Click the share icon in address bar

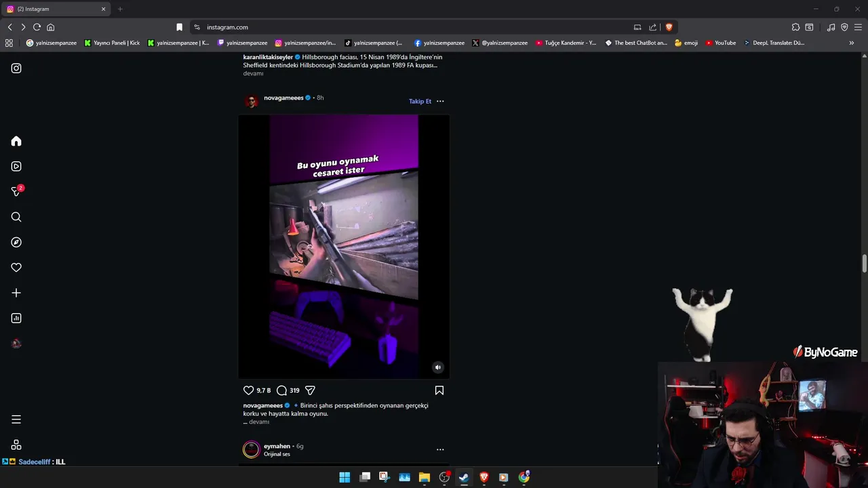coord(652,27)
